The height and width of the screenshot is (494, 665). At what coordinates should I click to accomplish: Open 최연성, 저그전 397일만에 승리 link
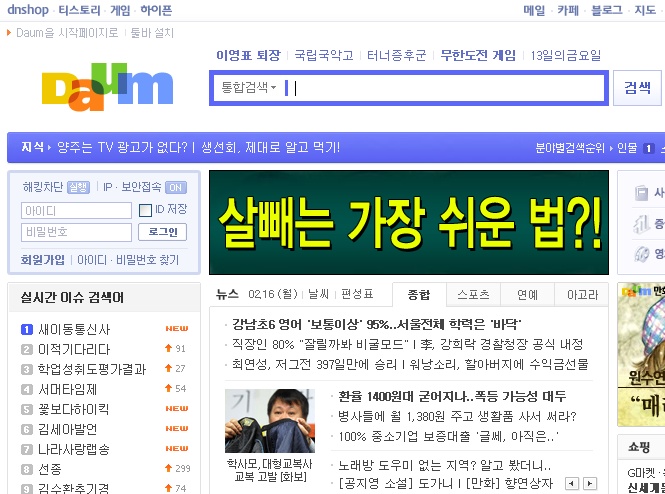(314, 364)
